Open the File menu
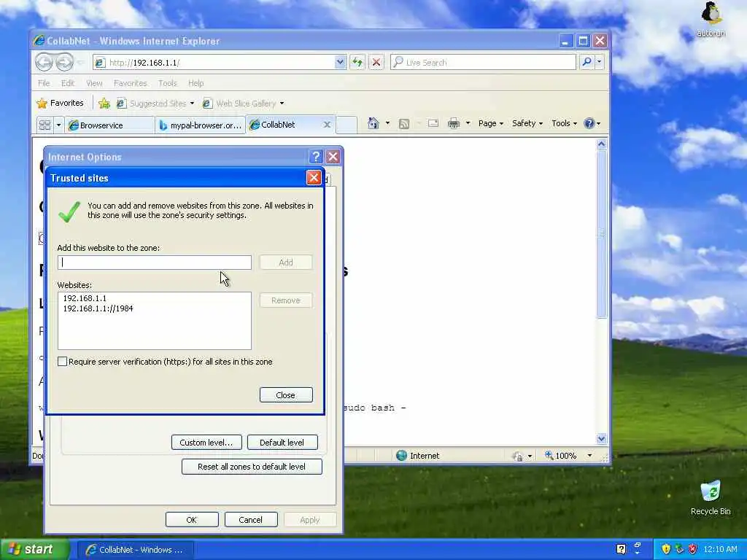 [44, 83]
